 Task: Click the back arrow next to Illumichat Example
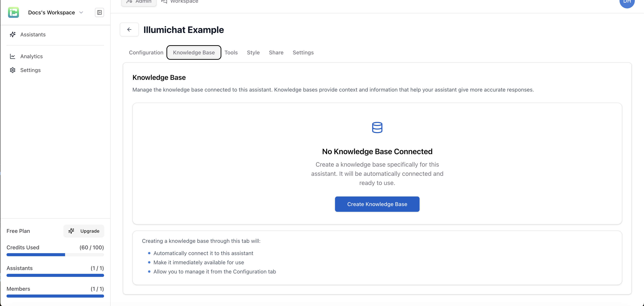click(x=129, y=29)
